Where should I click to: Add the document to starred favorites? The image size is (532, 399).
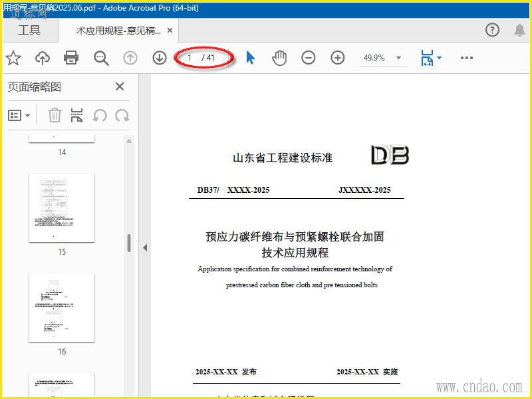(x=13, y=58)
